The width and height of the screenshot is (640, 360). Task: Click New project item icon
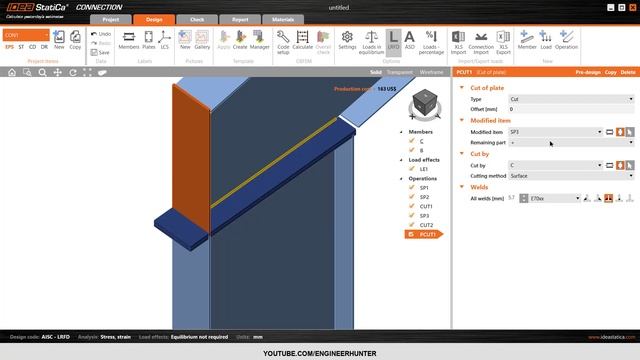point(59,40)
